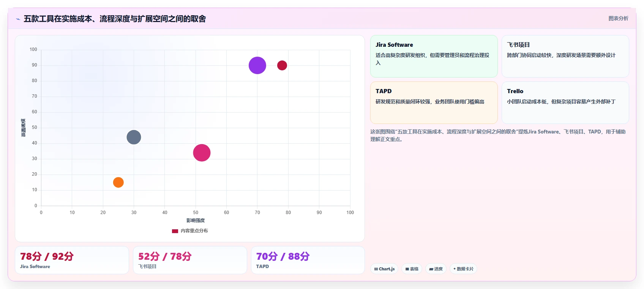The width and height of the screenshot is (644, 289).
Task: Click the 数据卡片 tag chip
Action: coord(463,269)
